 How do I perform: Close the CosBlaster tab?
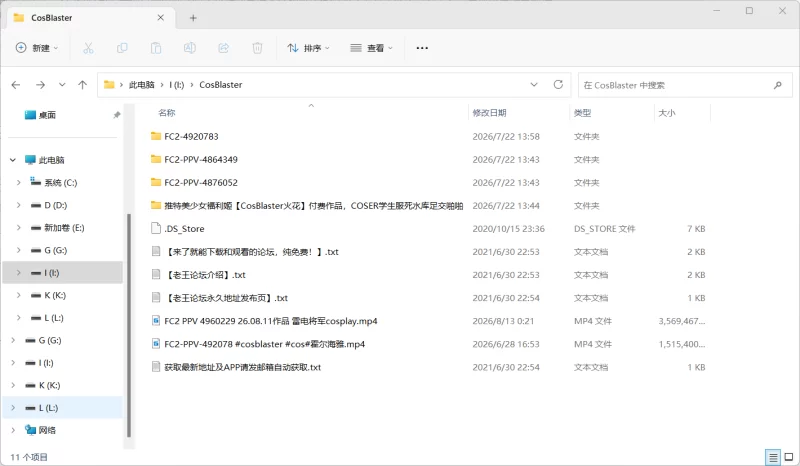coord(161,17)
